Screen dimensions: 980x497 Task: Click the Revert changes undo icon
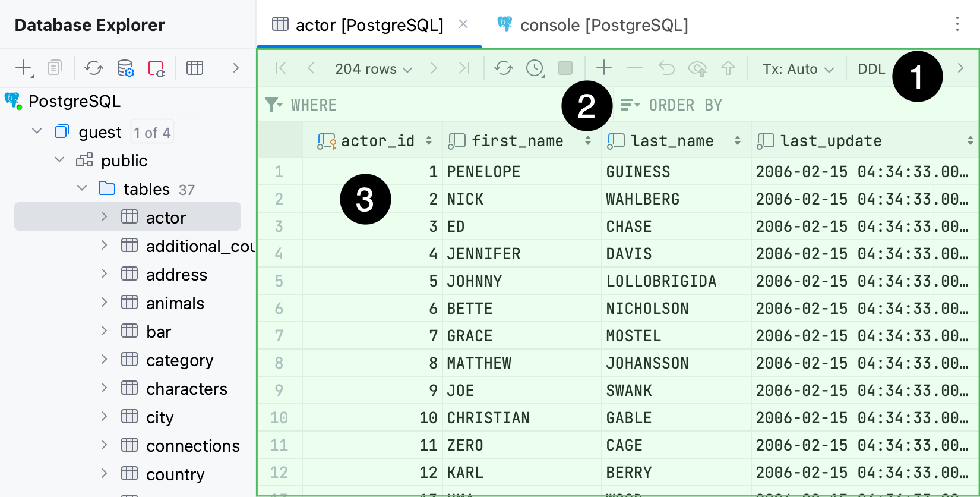pyautogui.click(x=666, y=68)
